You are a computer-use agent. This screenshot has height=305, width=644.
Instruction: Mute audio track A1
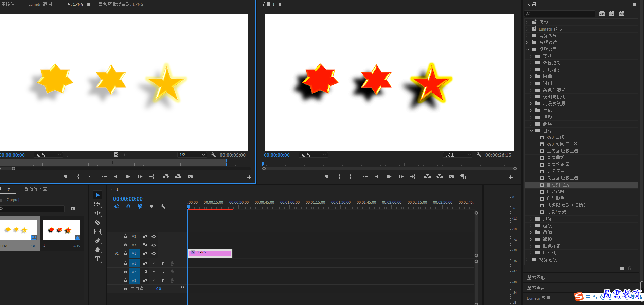154,263
